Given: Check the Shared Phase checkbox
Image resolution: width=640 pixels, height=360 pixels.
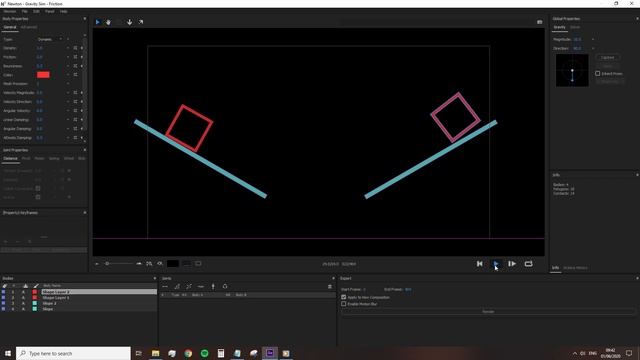Looking at the screenshot, I should [598, 73].
